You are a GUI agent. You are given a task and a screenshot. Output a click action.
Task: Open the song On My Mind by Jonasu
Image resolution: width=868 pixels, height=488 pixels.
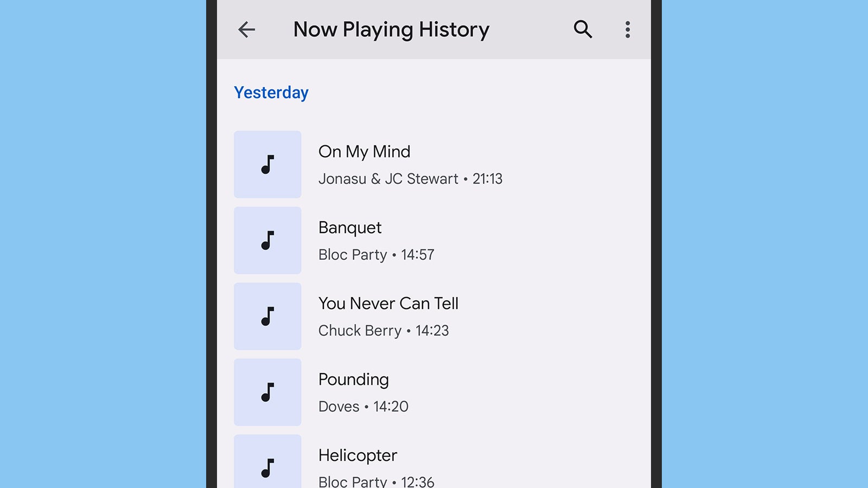point(364,152)
